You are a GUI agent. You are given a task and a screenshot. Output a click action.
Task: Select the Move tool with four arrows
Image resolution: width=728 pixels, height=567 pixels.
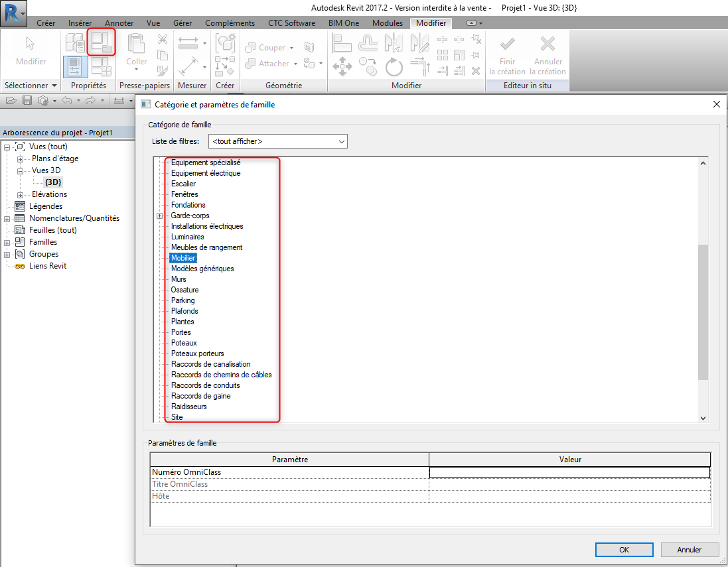click(342, 66)
